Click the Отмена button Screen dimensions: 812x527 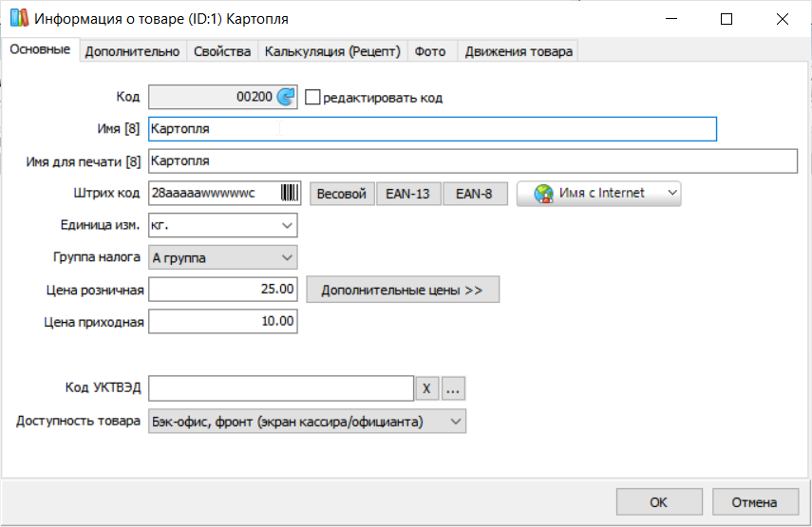point(755,501)
